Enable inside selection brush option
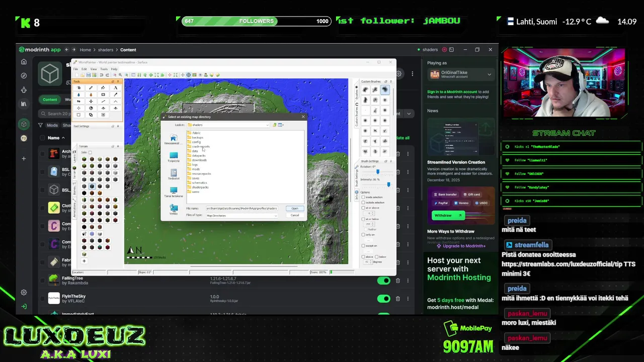Image resolution: width=644 pixels, height=362 pixels. coord(363,197)
